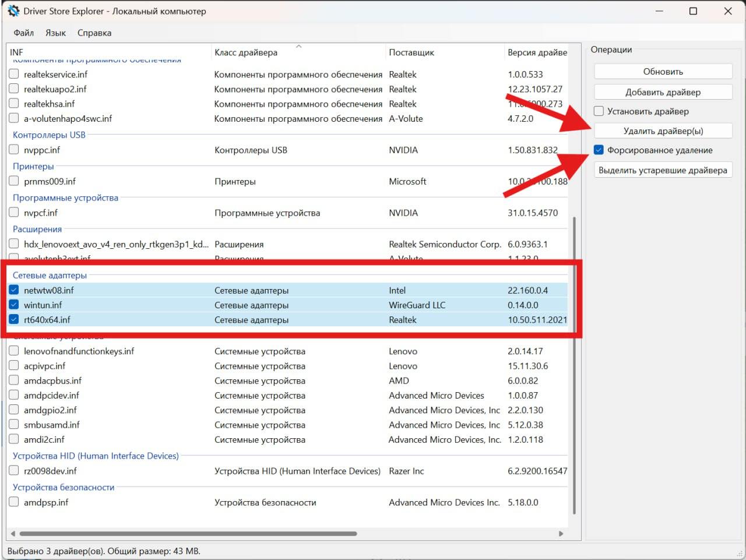Viewport: 746px width, 560px height.
Task: Click the Устройства HID group header
Action: 96,456
